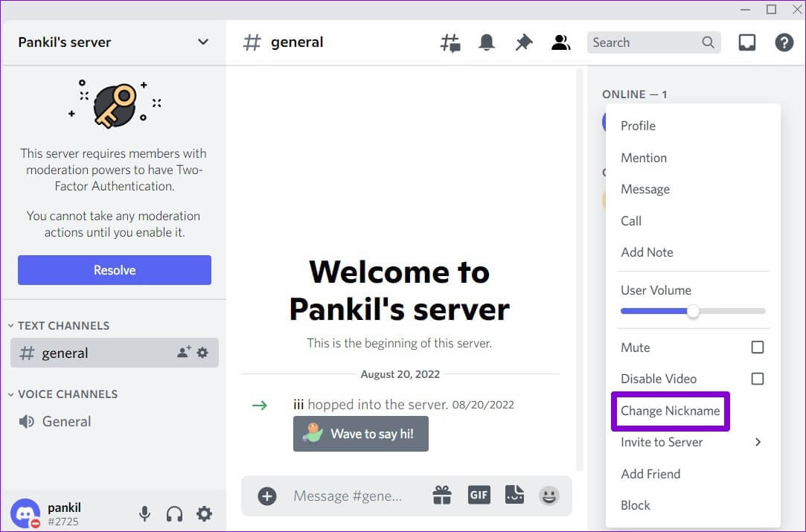Collapse the VOICE CHANNELS category
Screen dimensions: 806x532
tap(63, 394)
